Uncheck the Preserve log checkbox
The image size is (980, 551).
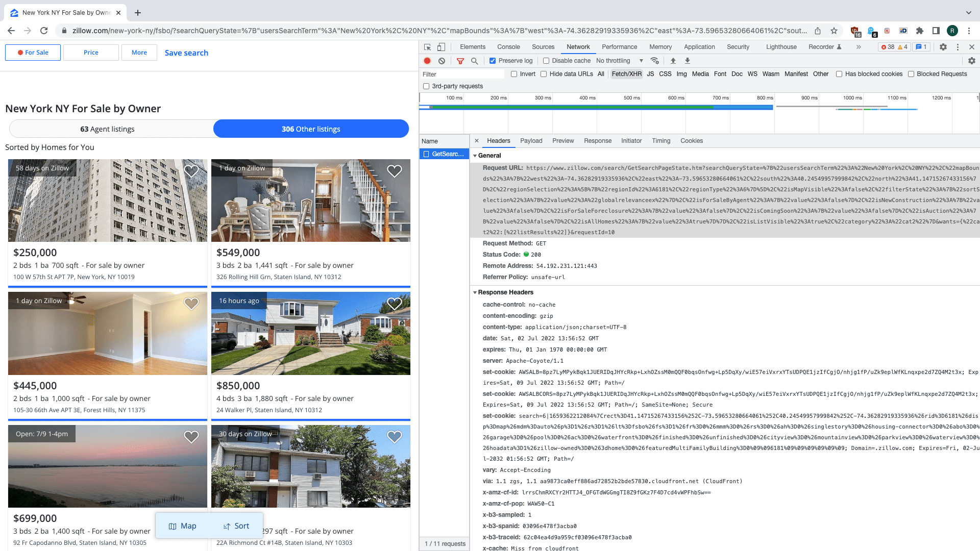pyautogui.click(x=493, y=61)
